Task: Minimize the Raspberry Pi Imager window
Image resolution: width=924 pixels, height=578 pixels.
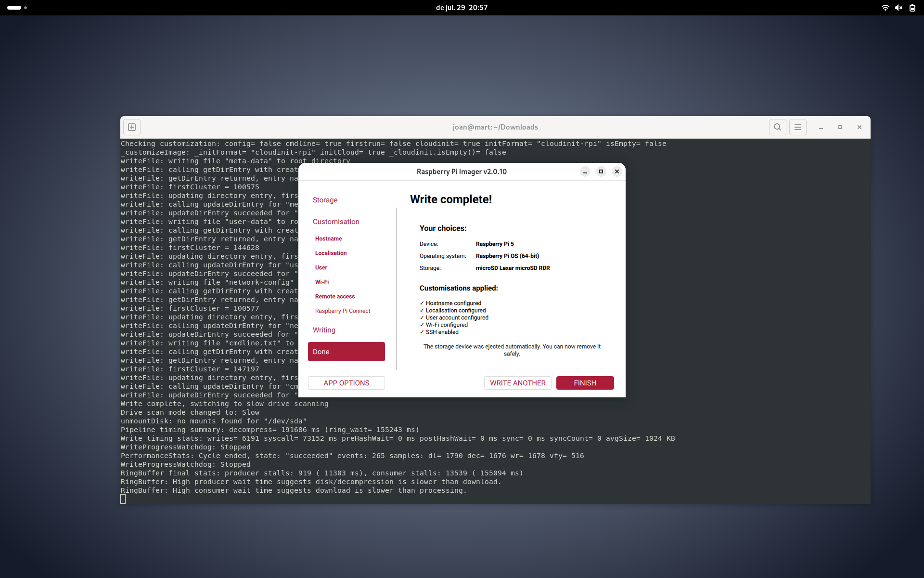Action: tap(585, 171)
